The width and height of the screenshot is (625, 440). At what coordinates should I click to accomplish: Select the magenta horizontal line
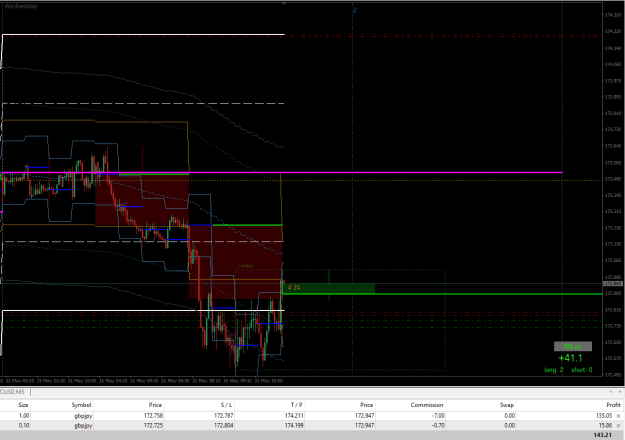click(282, 173)
